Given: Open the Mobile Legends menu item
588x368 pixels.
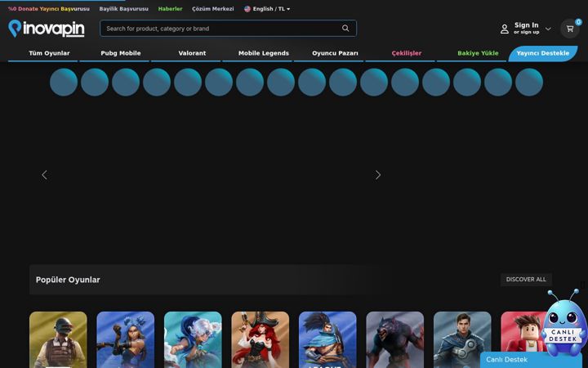Looking at the screenshot, I should tap(264, 53).
